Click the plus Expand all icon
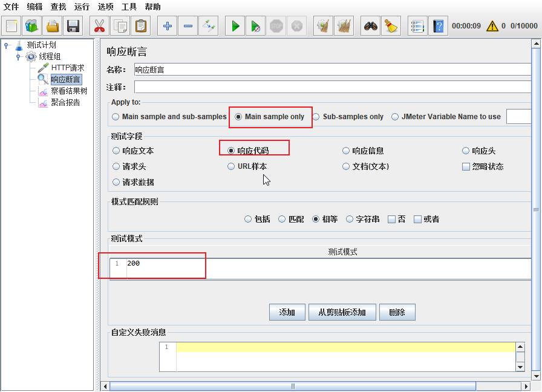 [168, 26]
